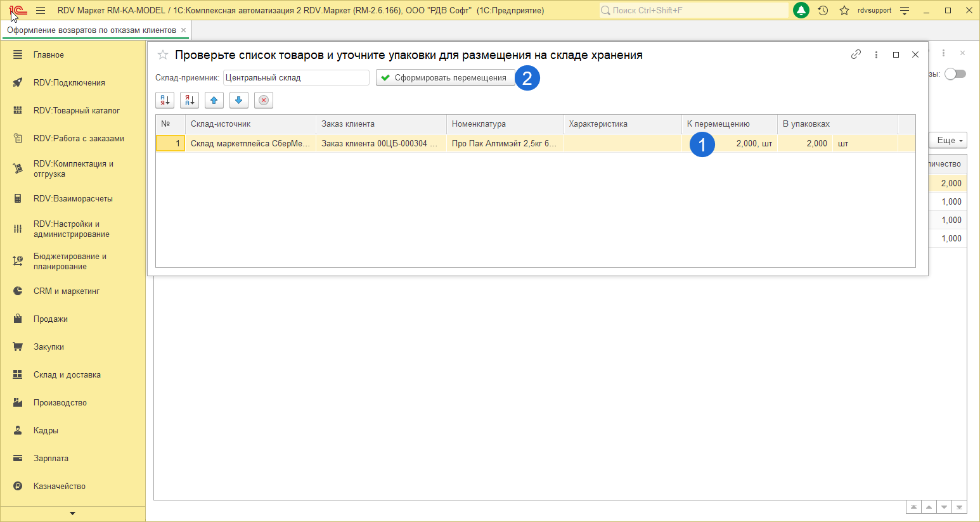Viewport: 980px width, 522px height.
Task: Open the dialog's three-dot more menu
Action: click(876, 54)
